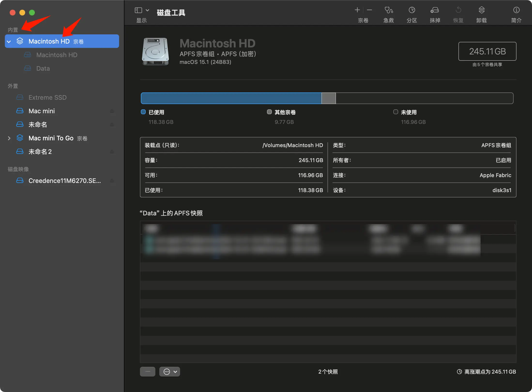
Task: Click the macOS 15.1 (24B83) version text
Action: coord(205,62)
